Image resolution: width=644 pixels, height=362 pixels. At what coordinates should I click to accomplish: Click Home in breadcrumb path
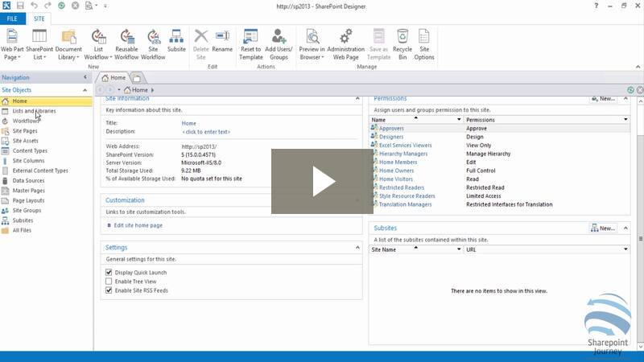tap(139, 90)
